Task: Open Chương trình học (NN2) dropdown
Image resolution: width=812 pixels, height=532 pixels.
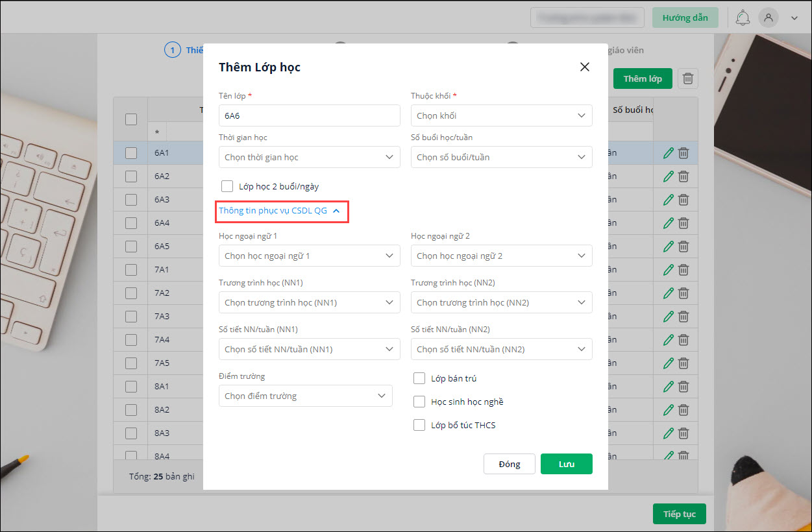Action: click(502, 302)
